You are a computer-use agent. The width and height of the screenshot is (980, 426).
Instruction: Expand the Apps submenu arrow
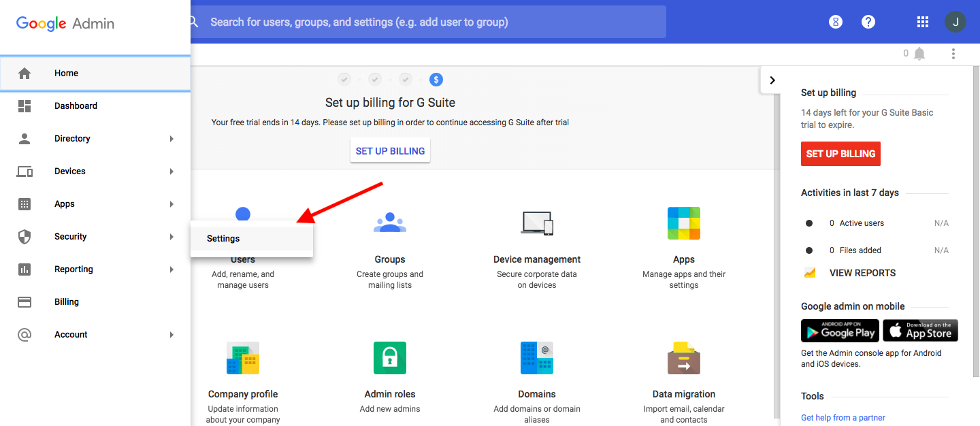point(171,204)
